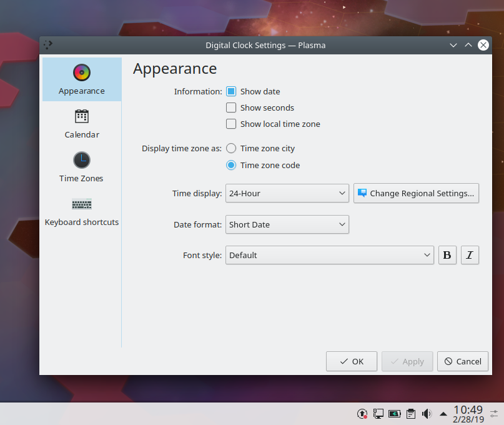Click Change Regional Settings button

416,193
